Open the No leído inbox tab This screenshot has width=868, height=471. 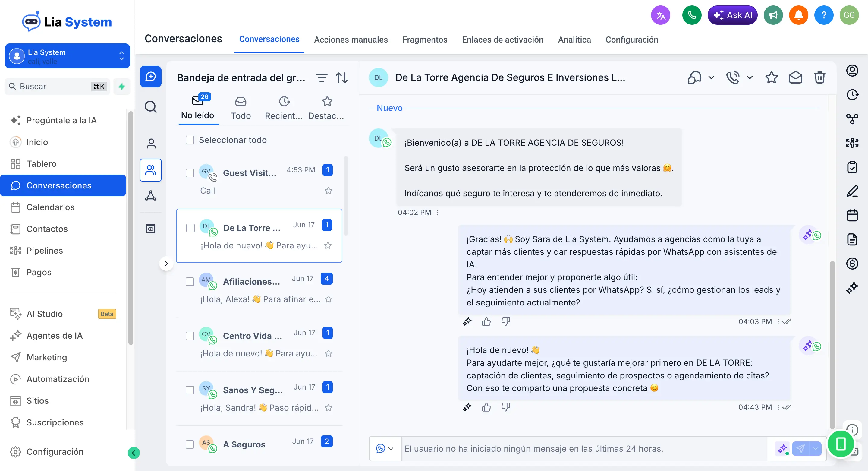197,108
